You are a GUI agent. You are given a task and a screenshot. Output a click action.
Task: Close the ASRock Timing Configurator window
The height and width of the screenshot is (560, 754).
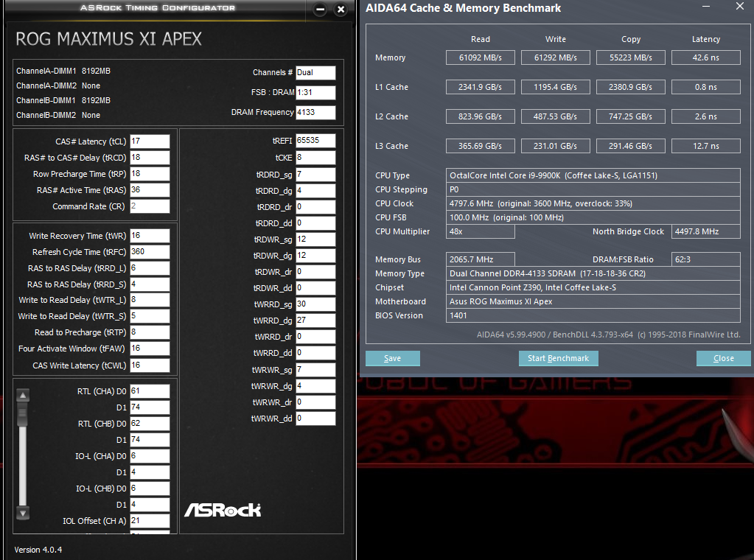341,9
